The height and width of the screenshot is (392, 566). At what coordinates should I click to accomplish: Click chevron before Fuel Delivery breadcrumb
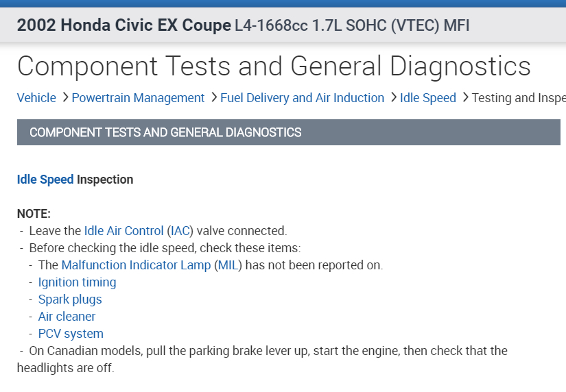click(x=214, y=97)
